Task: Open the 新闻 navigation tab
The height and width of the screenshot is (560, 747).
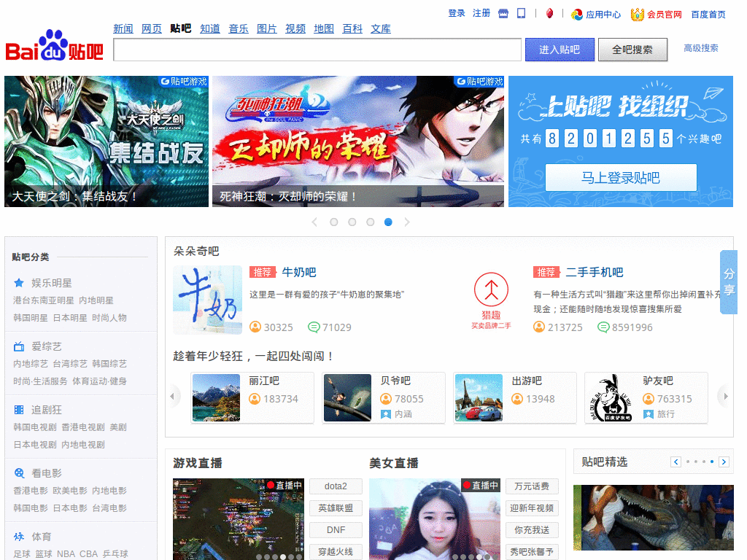Action: pos(123,29)
